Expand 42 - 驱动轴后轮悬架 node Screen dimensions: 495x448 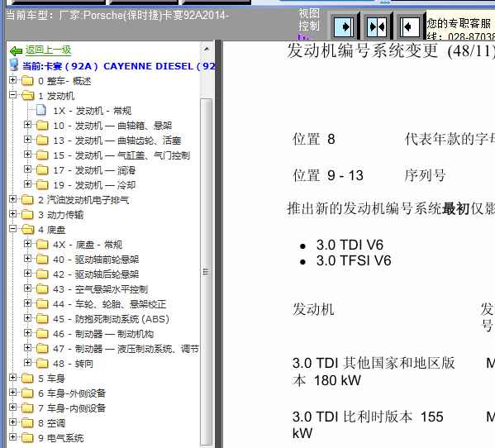tap(28, 273)
